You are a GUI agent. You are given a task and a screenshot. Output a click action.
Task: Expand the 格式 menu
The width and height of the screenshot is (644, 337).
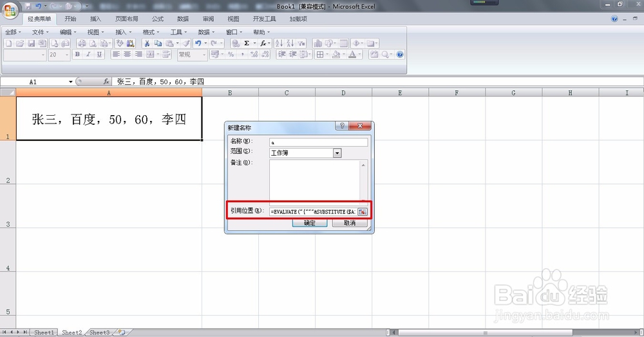pos(151,32)
